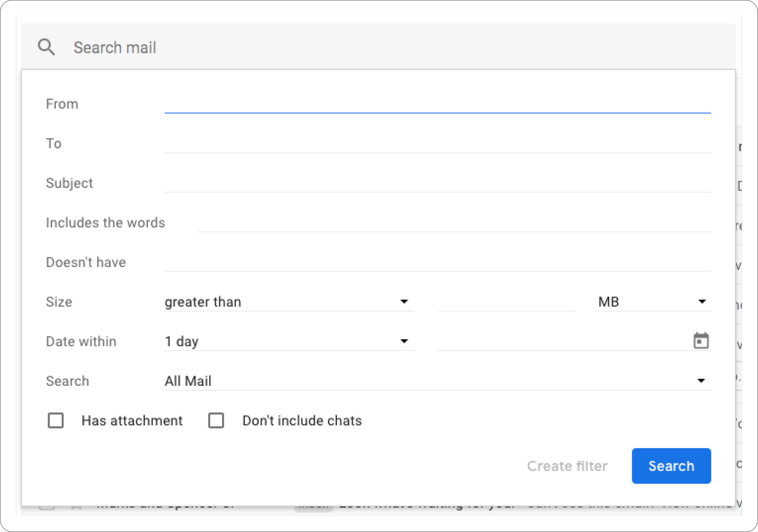Click the arrow beside MB unit
Screen dimensions: 758x532
pos(702,302)
